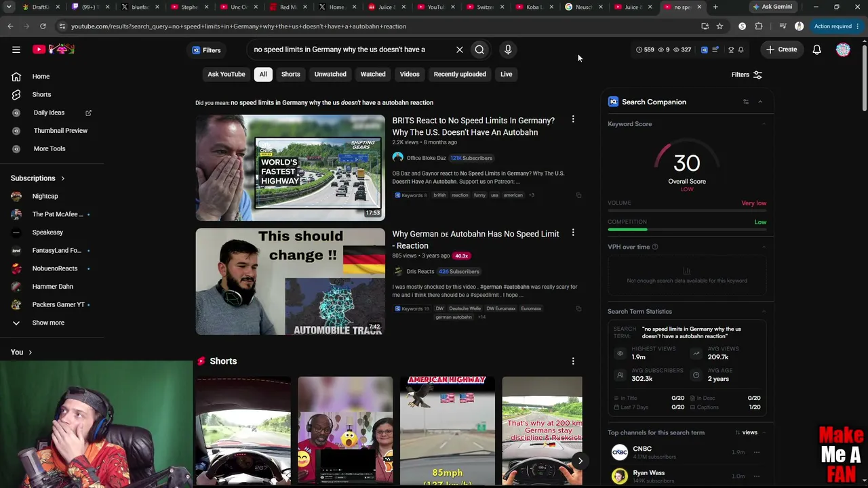The height and width of the screenshot is (488, 868).
Task: Open the Why German Autobahn reaction thumbnail
Action: coord(290,281)
